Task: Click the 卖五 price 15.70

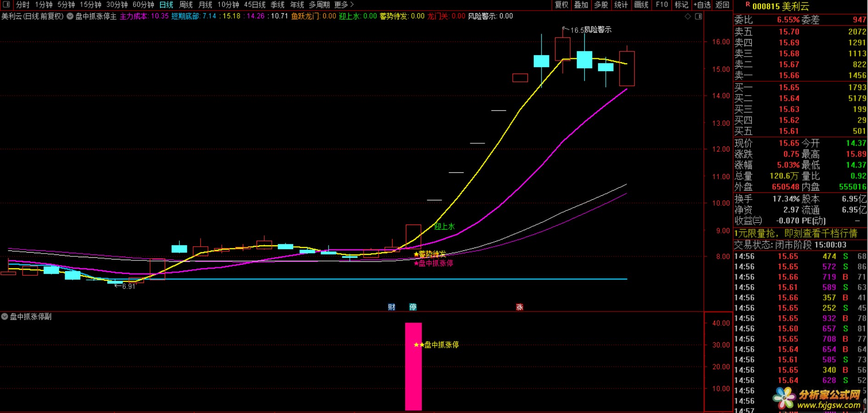Action: pos(789,32)
